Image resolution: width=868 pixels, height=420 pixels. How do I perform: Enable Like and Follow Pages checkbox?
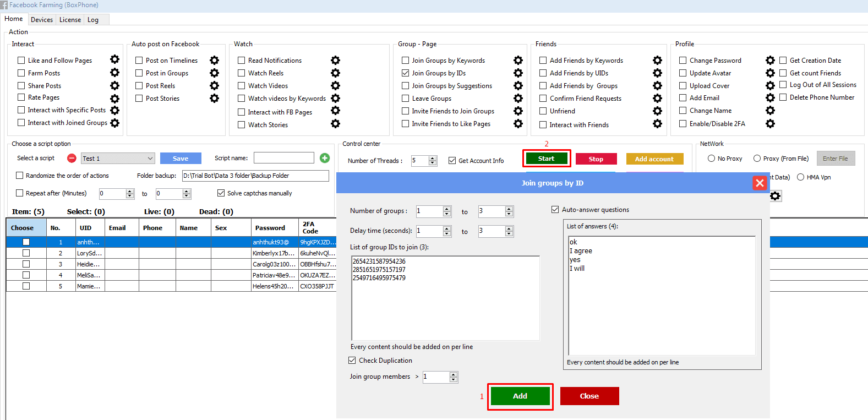tap(21, 60)
